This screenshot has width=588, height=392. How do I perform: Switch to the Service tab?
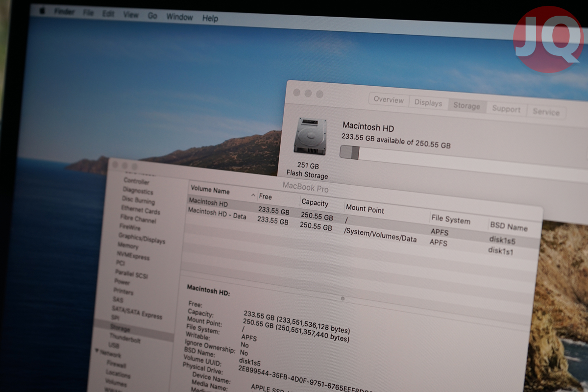pos(546,112)
